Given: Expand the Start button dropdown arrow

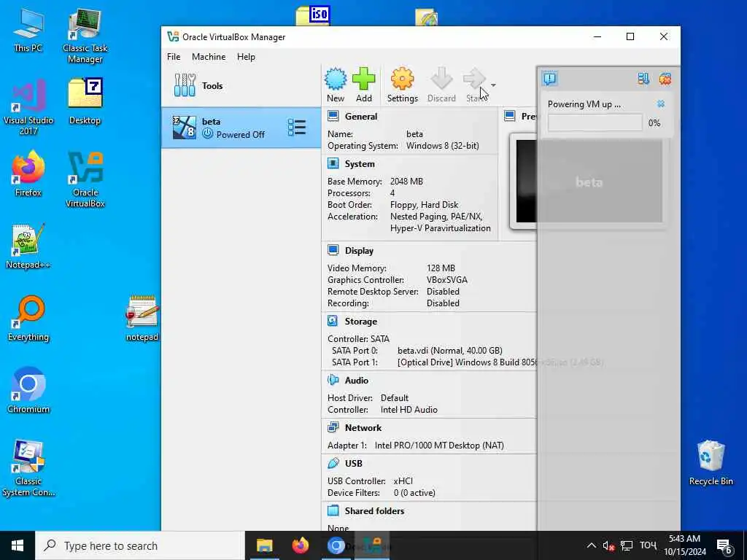Looking at the screenshot, I should click(x=493, y=85).
